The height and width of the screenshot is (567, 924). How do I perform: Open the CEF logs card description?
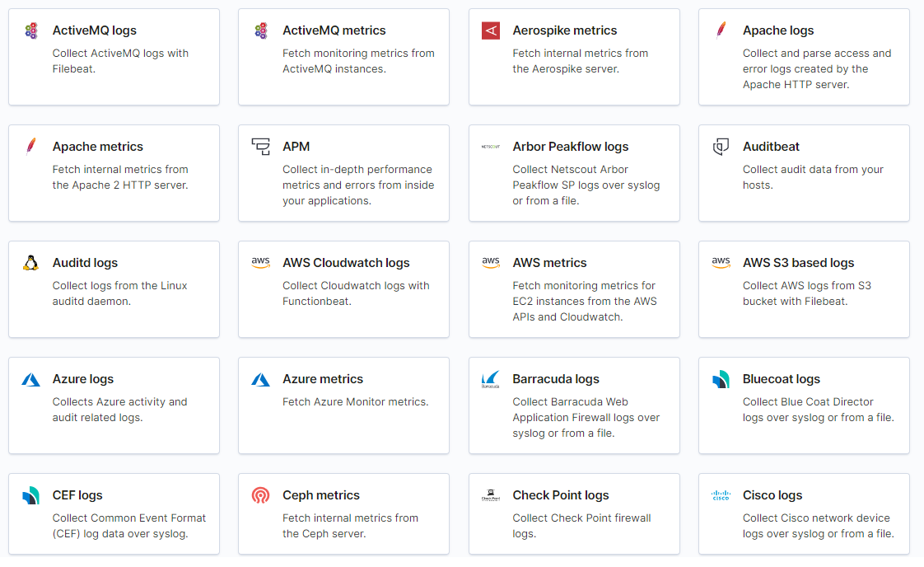[x=128, y=526]
